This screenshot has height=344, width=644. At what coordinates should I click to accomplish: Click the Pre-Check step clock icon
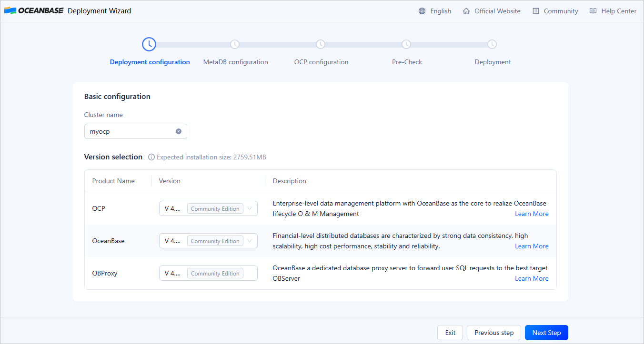[x=406, y=44]
